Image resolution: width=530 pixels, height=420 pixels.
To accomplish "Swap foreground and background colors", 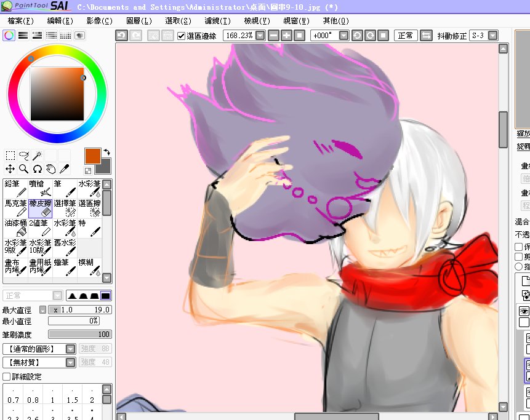I will pyautogui.click(x=107, y=153).
